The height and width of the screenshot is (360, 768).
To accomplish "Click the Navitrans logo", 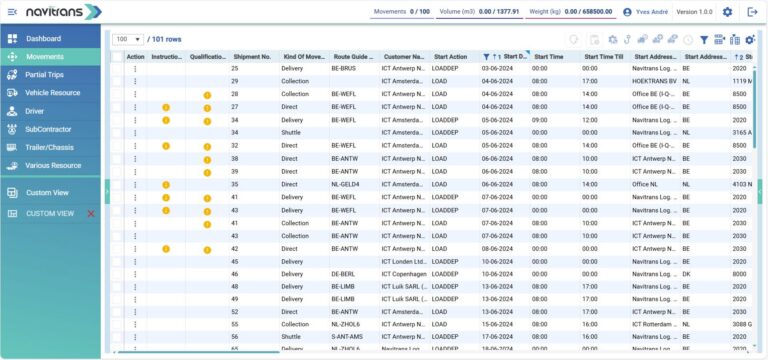I will click(x=64, y=12).
